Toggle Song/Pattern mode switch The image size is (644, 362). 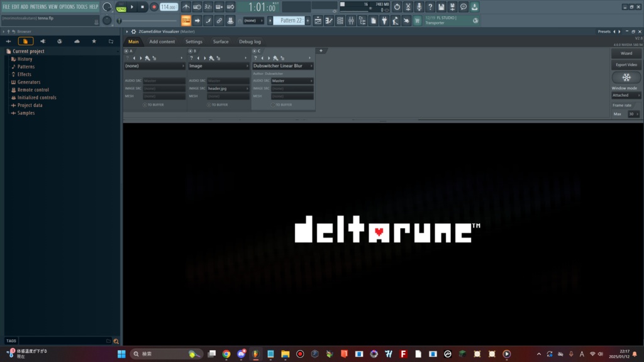tap(121, 7)
